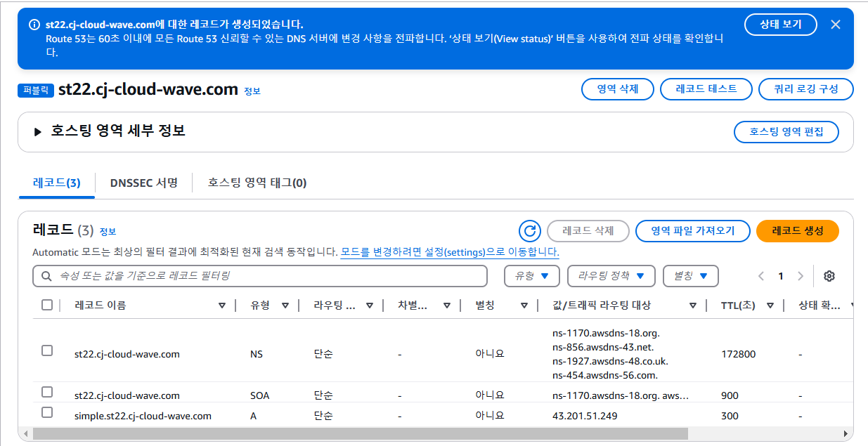
Task: Click the record filter search field
Action: (260, 276)
